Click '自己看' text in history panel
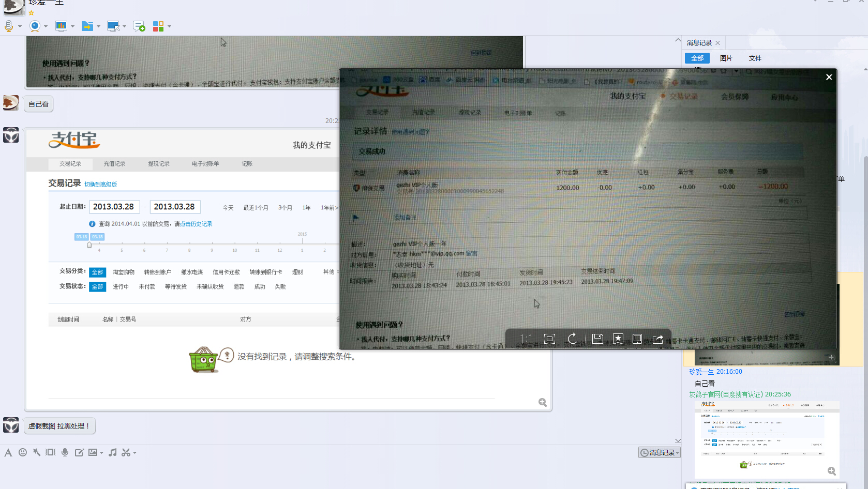Image resolution: width=868 pixels, height=489 pixels. tap(705, 384)
